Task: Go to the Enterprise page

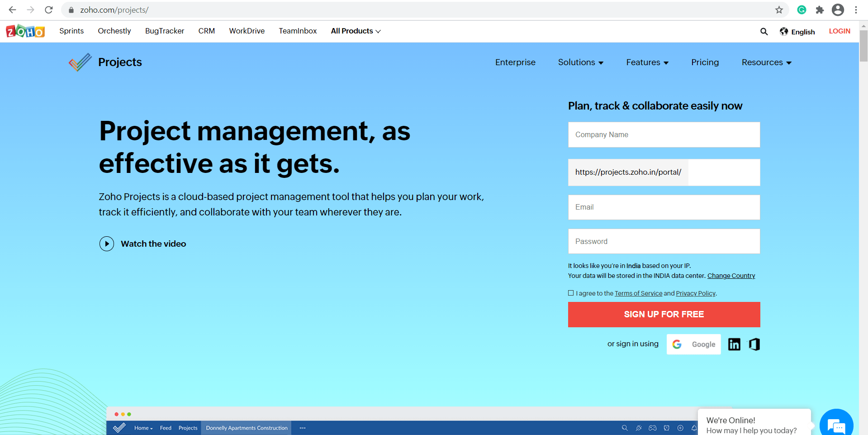Action: pos(515,62)
